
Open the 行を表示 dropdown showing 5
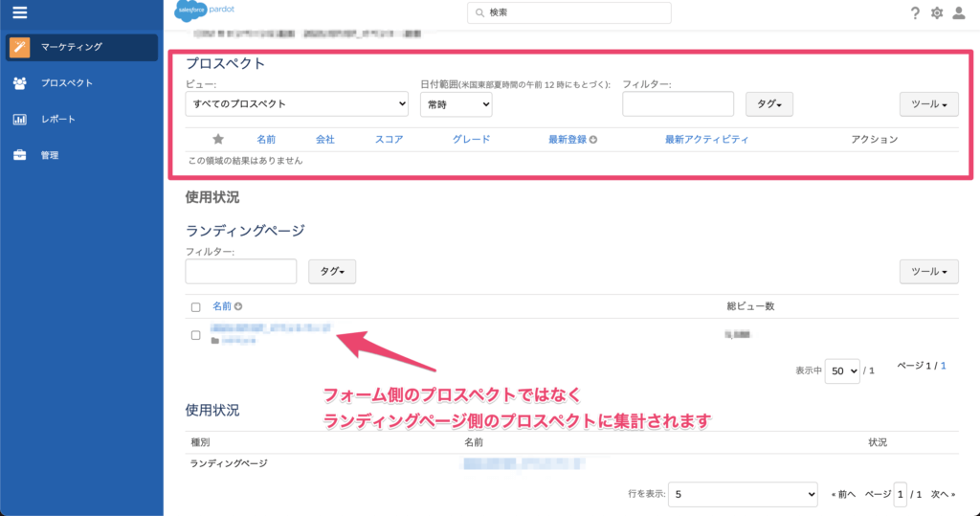[x=743, y=494]
